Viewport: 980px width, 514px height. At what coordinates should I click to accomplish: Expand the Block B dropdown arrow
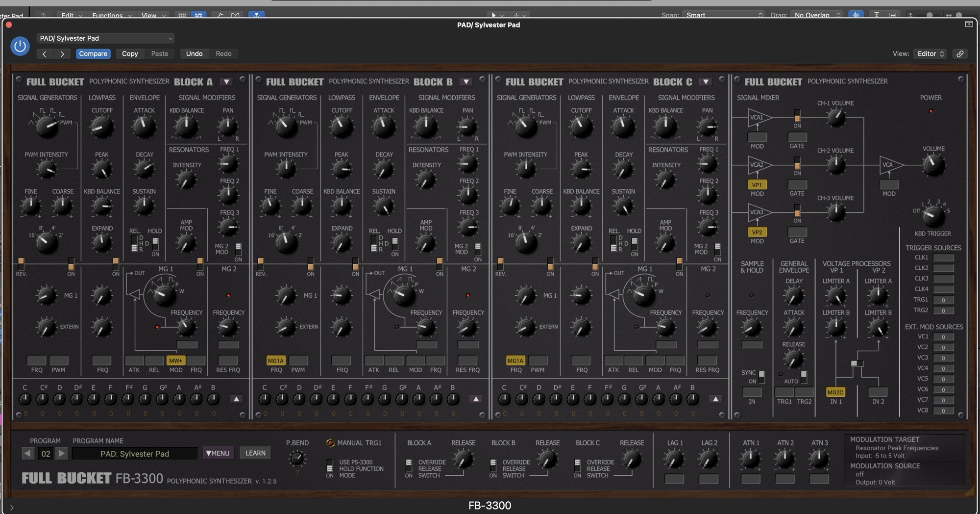[x=465, y=82]
